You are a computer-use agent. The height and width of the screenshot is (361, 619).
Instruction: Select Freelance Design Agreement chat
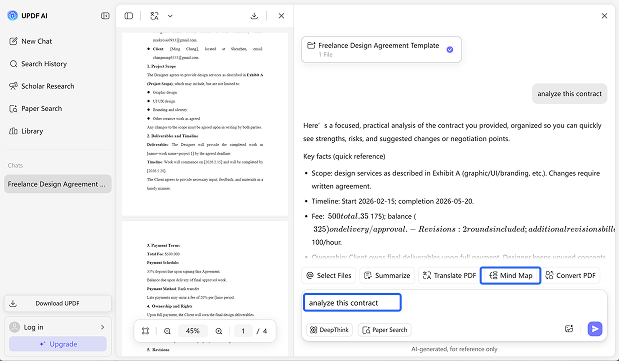click(58, 184)
